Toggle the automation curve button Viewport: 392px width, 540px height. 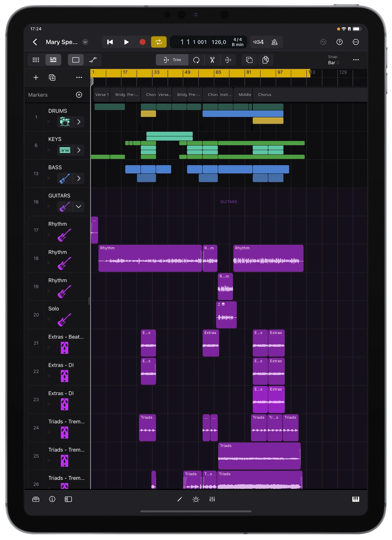[x=93, y=60]
